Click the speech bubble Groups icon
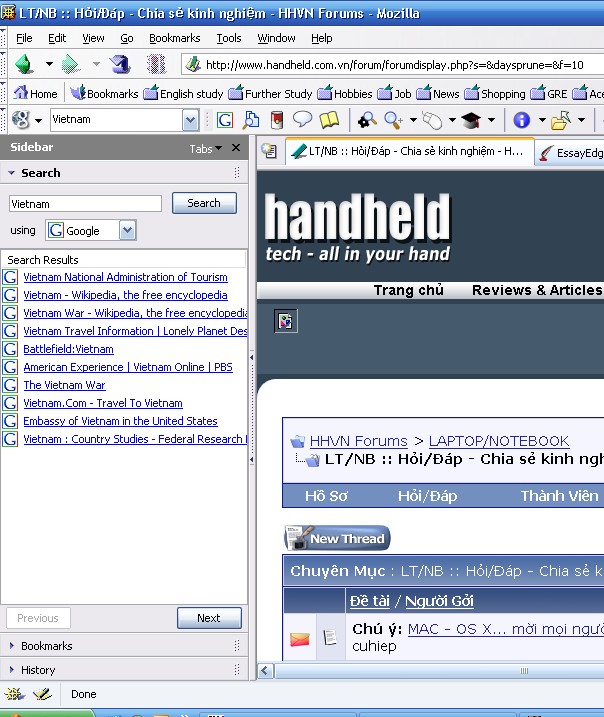 pos(302,120)
